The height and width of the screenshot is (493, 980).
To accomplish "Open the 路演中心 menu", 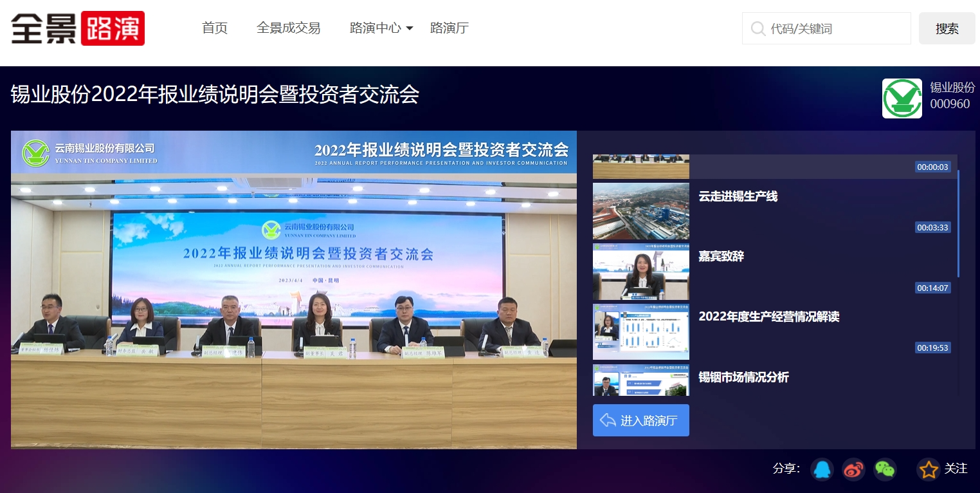I will [x=376, y=28].
